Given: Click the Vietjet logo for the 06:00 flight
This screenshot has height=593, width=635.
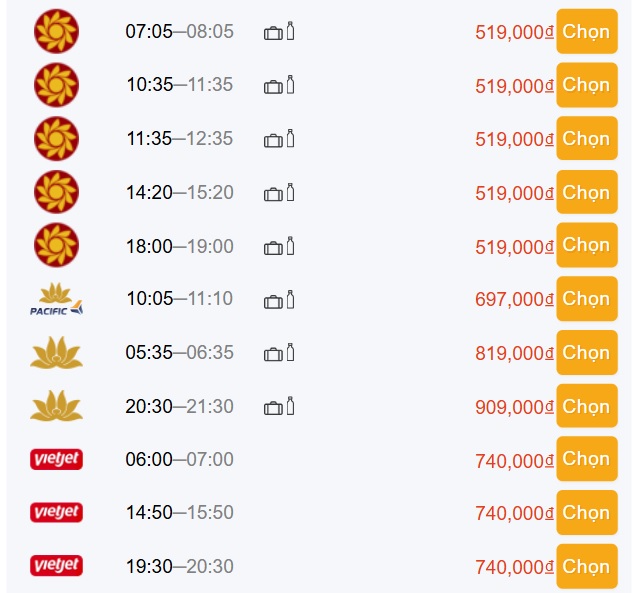Looking at the screenshot, I should [56, 460].
